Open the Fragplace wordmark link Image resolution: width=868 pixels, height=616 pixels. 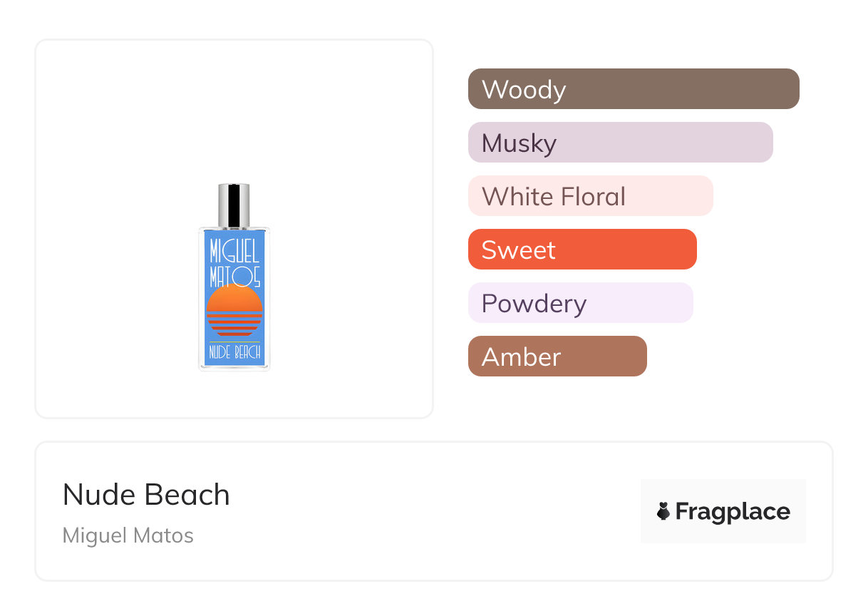(733, 511)
